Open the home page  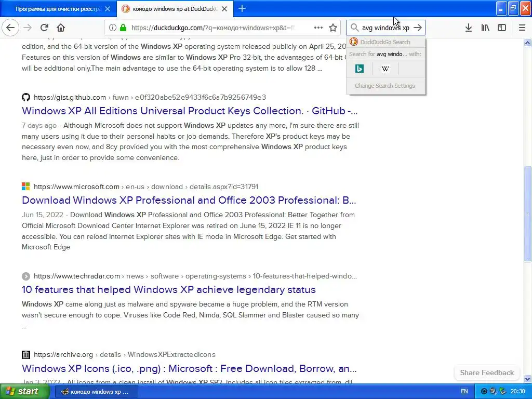pyautogui.click(x=61, y=28)
